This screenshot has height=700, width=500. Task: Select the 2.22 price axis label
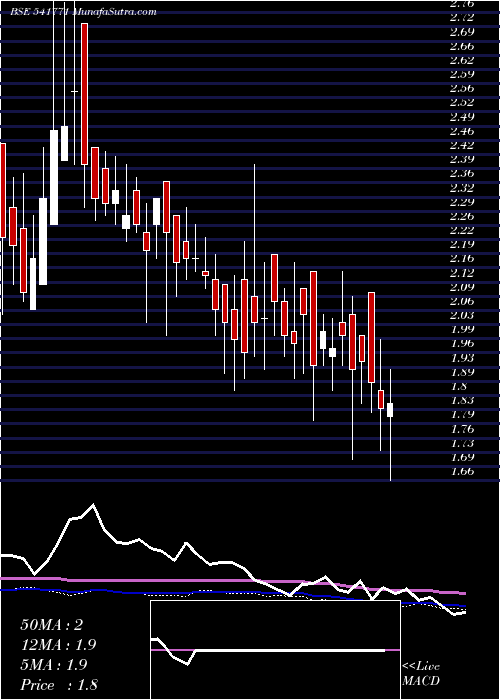[461, 231]
